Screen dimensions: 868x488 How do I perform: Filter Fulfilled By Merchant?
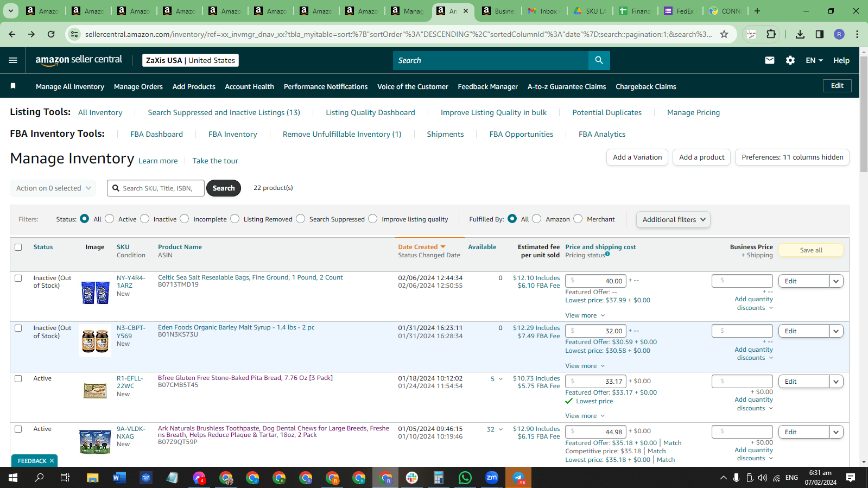(578, 219)
